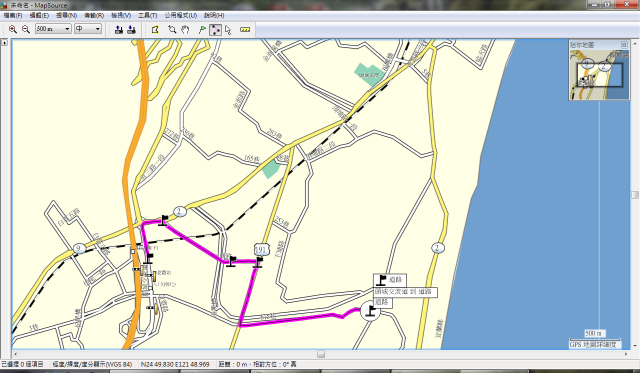Click the circled flag at route end
Image resolution: width=640 pixels, height=373 pixels.
coord(370,311)
